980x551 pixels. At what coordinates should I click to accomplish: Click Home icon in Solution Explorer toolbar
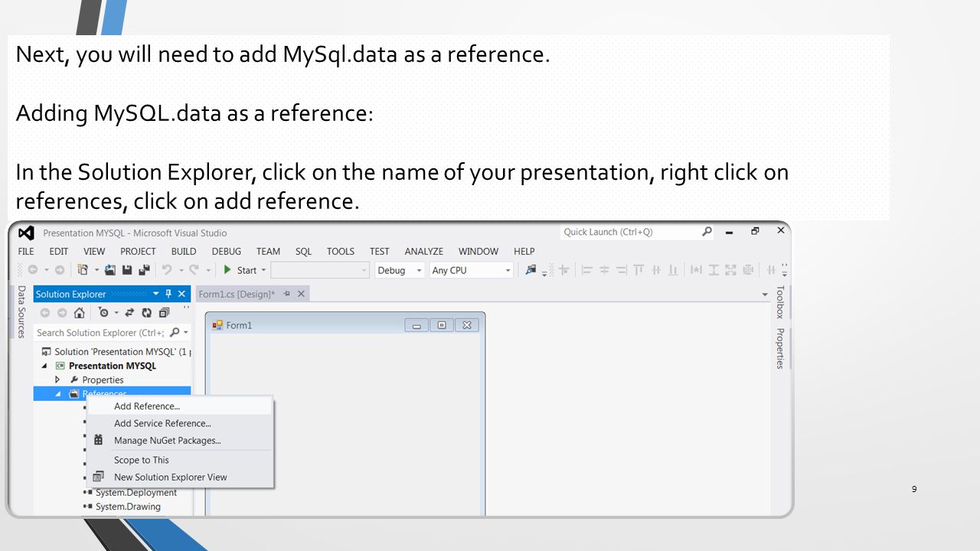(79, 313)
